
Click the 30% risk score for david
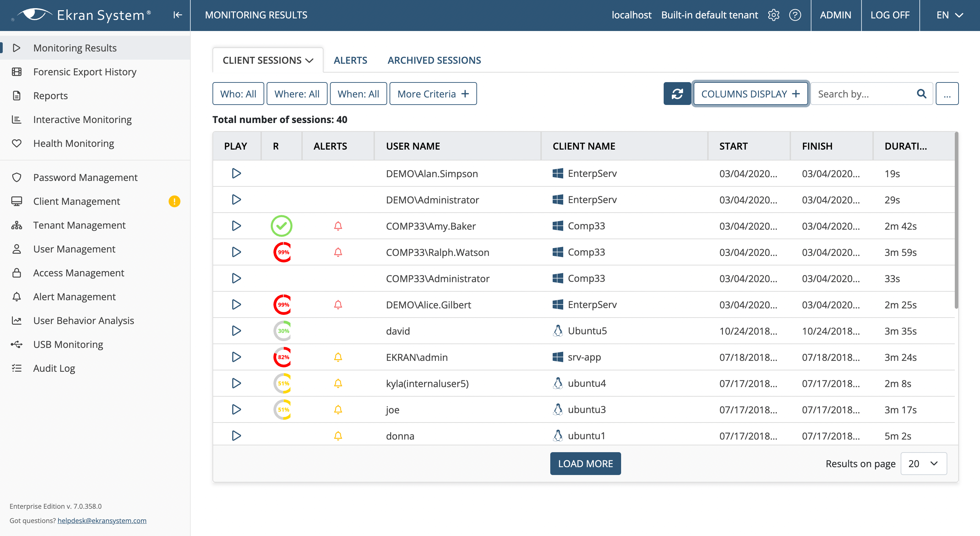(x=282, y=331)
